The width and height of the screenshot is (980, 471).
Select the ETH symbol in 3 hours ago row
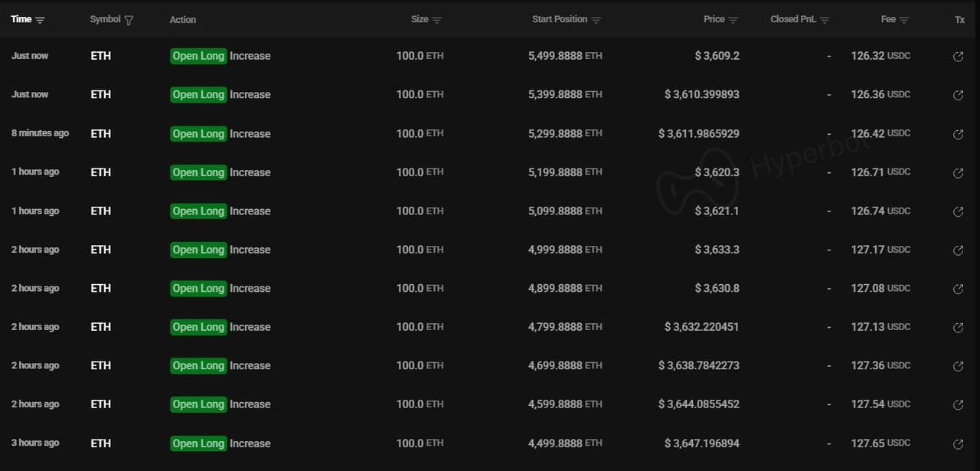pyautogui.click(x=100, y=443)
